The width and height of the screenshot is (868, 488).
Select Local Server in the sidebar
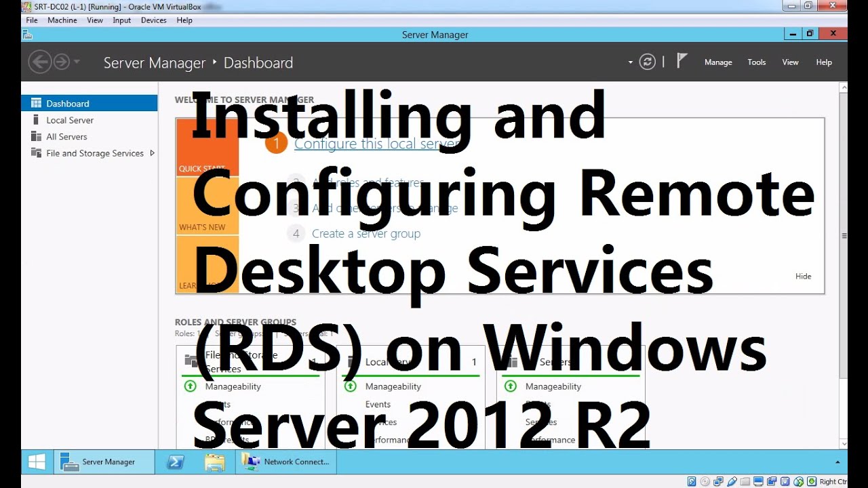pos(90,120)
